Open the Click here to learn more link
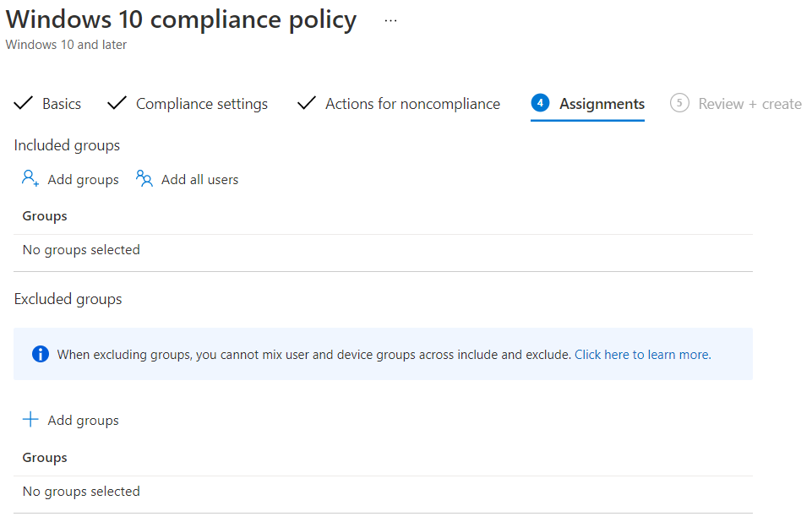Image resolution: width=812 pixels, height=522 pixels. (646, 354)
